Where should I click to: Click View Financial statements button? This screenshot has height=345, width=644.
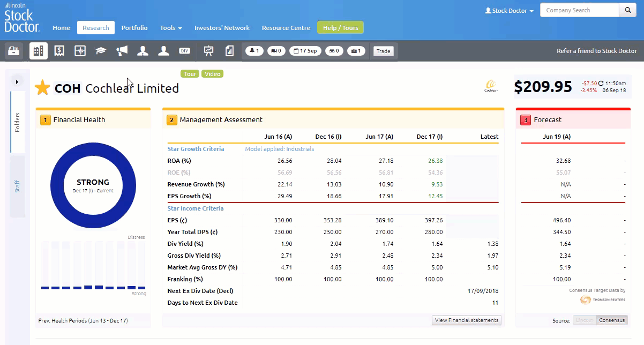tap(467, 320)
